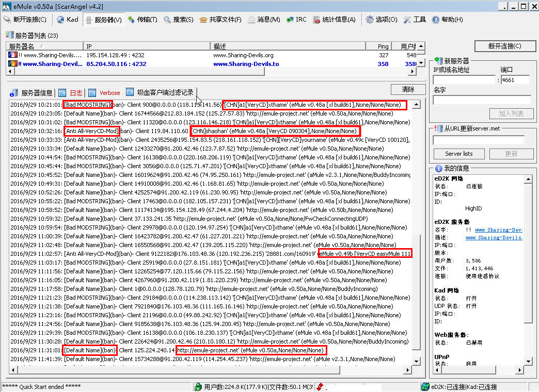Click the Disconnect toolbar plug icon
Screen dimensions: 539x392
tap(7, 20)
